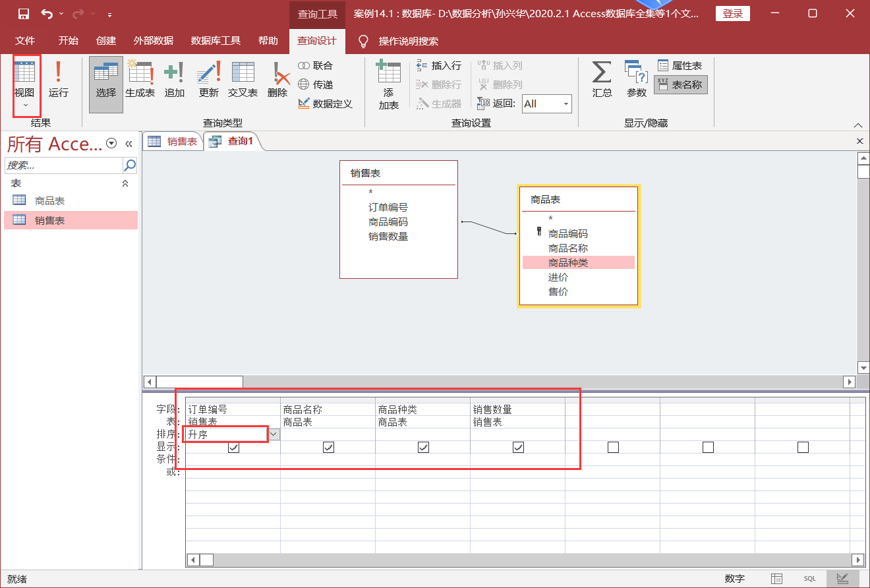Click 添加表 add tables button
Image resolution: width=870 pixels, height=588 pixels.
click(x=388, y=84)
